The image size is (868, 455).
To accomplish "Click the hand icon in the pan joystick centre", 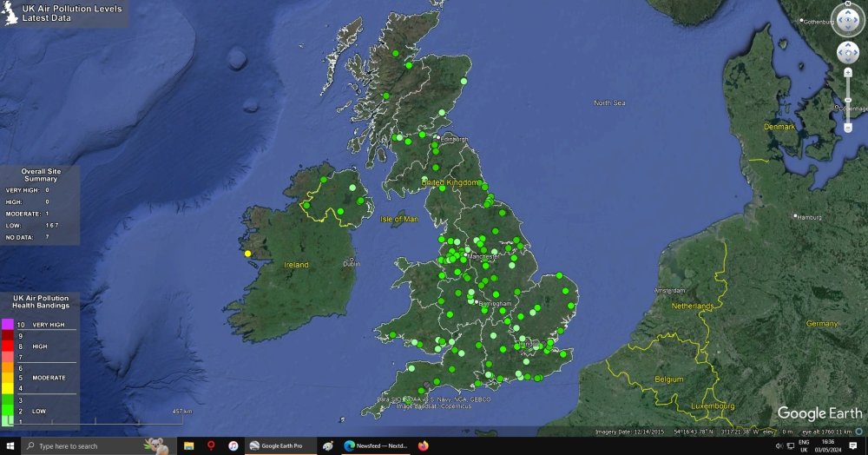I will click(848, 53).
